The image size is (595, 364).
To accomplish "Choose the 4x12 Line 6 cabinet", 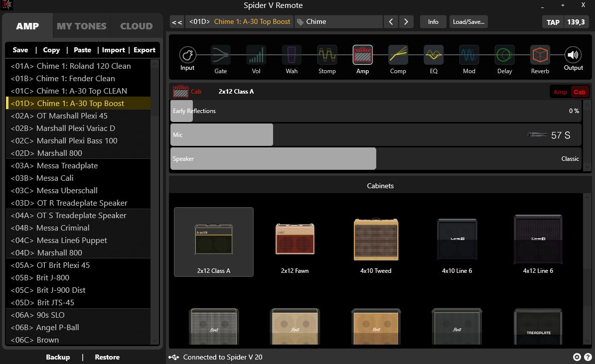I will point(538,242).
